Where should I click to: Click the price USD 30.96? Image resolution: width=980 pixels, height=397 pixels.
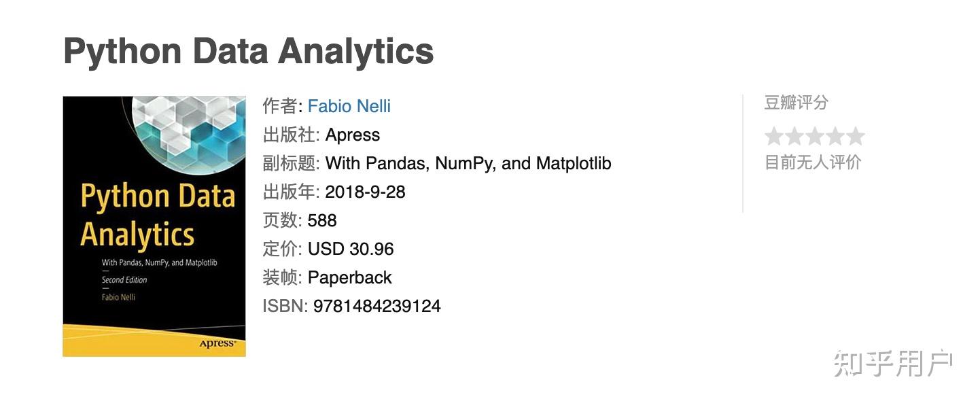click(x=351, y=249)
